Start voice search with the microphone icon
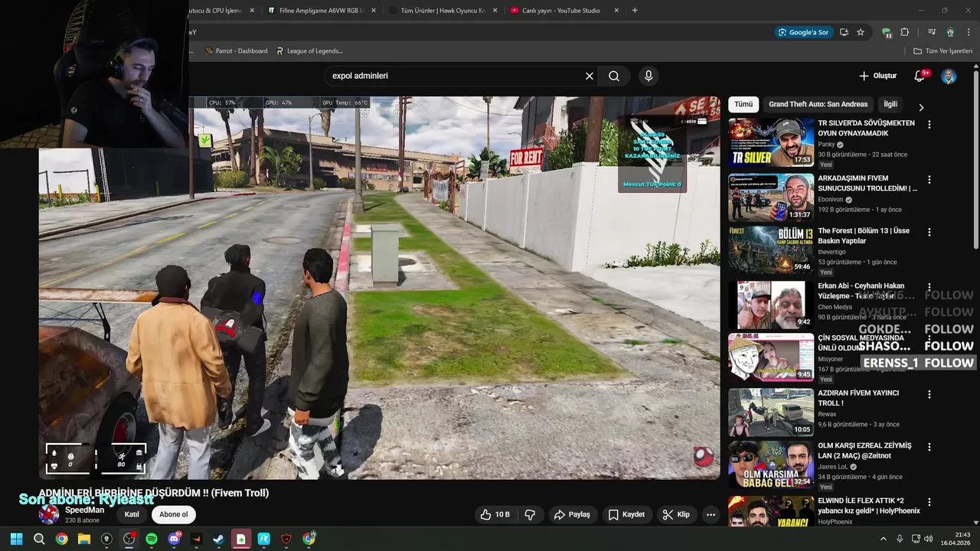980x551 pixels. click(648, 76)
